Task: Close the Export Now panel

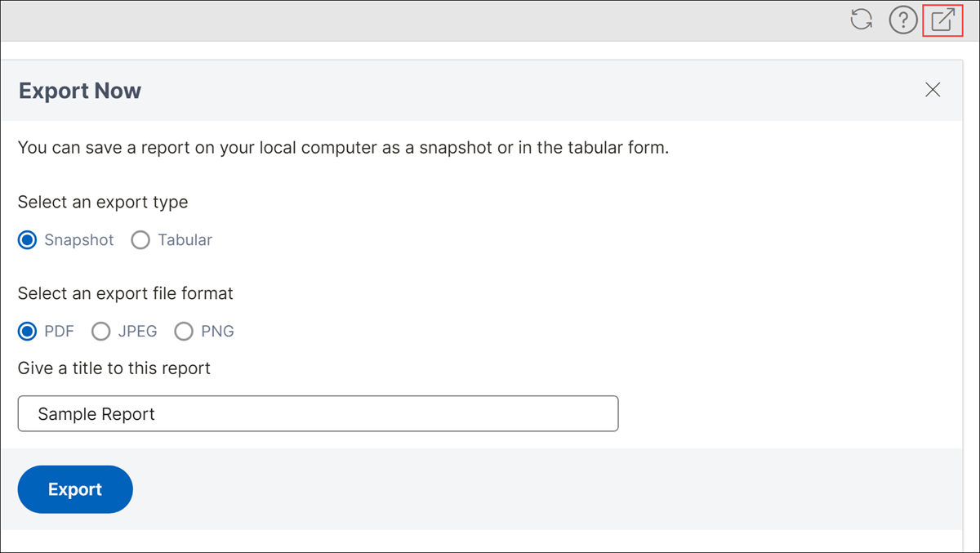Action: [933, 90]
